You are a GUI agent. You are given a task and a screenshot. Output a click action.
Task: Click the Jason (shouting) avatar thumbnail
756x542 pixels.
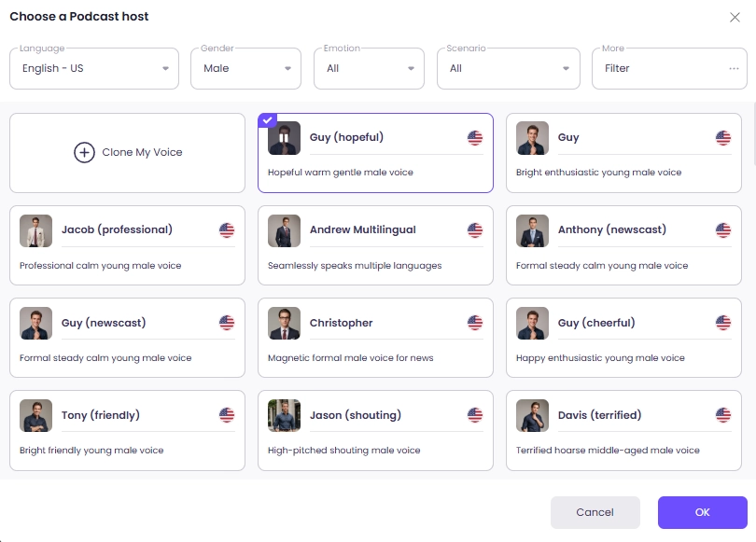[284, 416]
